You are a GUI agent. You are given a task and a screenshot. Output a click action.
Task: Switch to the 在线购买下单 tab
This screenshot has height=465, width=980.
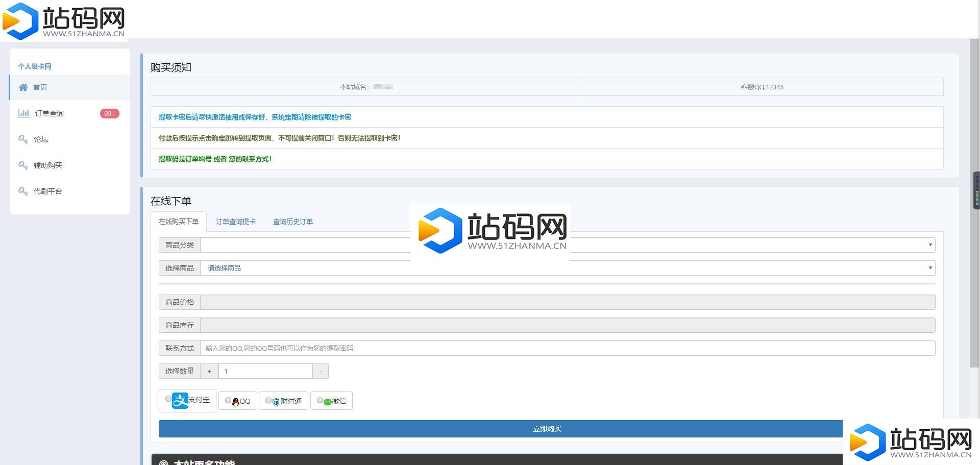tap(179, 222)
